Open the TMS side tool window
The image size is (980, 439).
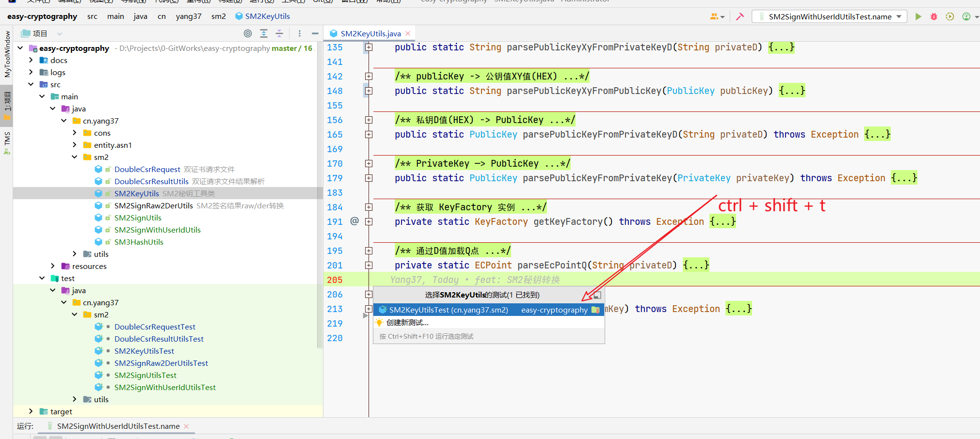(x=7, y=142)
